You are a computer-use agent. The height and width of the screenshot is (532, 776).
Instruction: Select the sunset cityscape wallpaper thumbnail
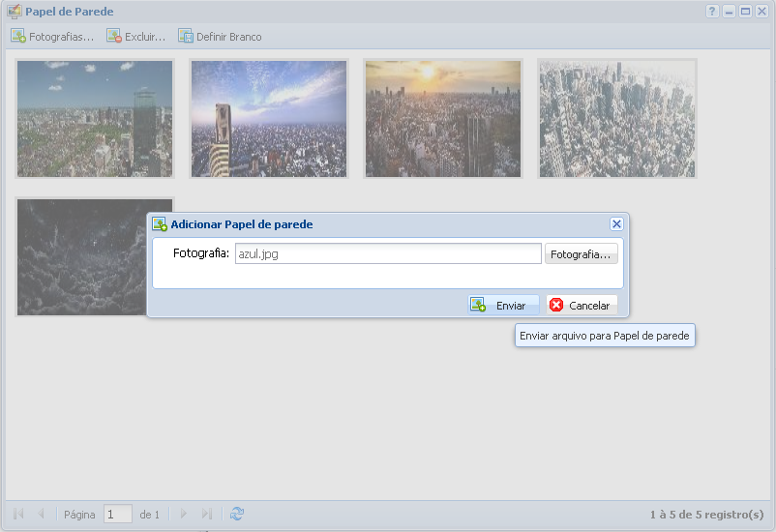tap(442, 119)
